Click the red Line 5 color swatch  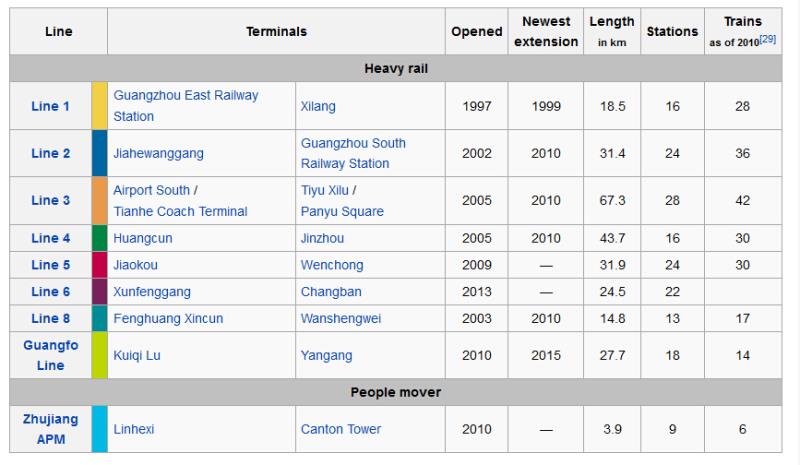coord(99,265)
